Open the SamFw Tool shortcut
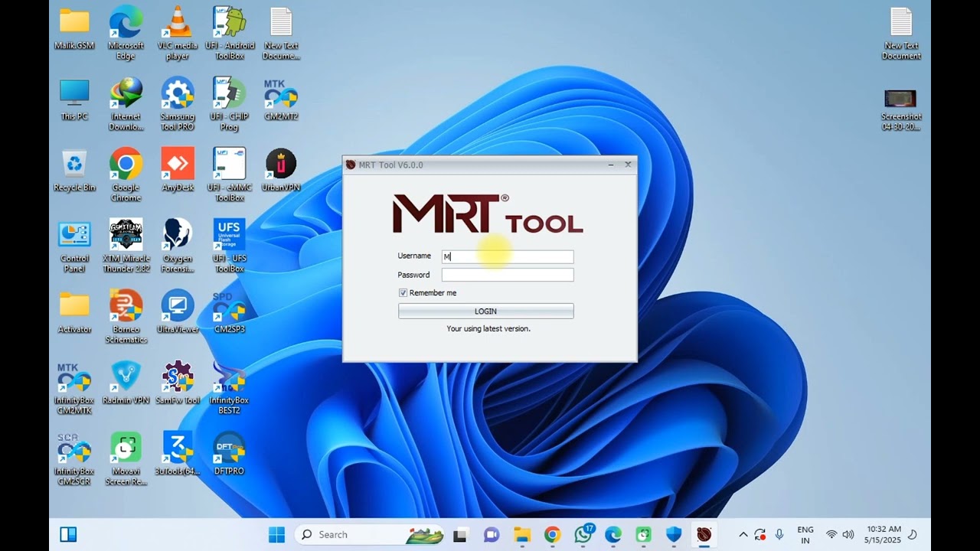The height and width of the screenshot is (551, 980). [178, 383]
